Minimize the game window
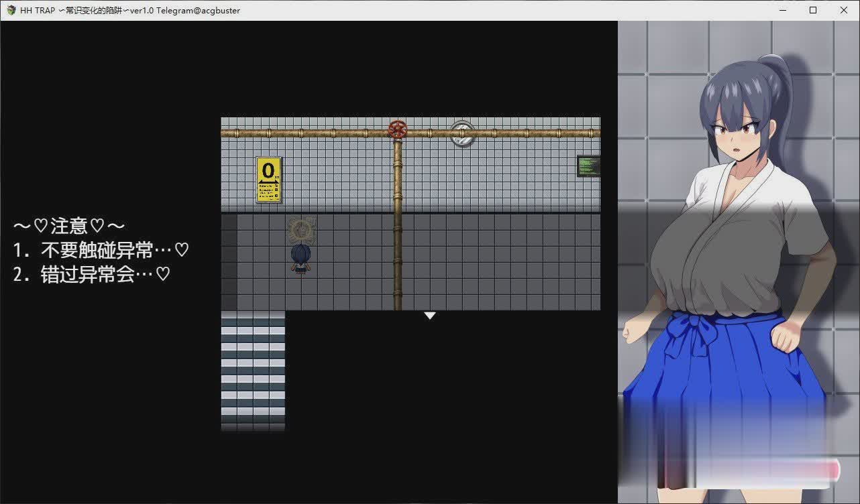Viewport: 860px width, 504px height. pos(782,10)
